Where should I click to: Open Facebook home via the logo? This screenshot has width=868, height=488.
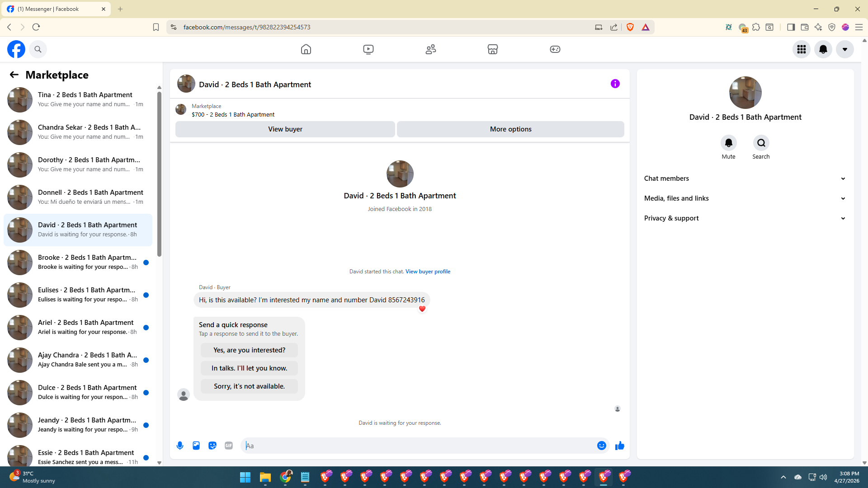pos(16,49)
